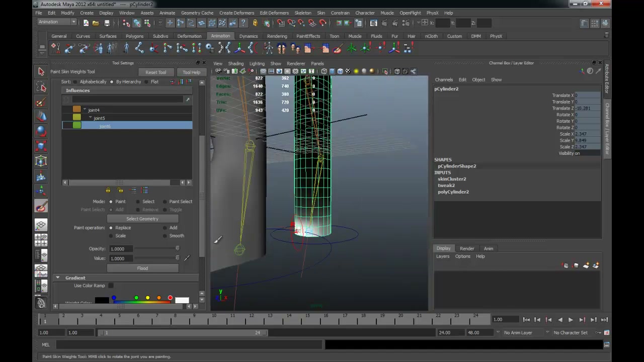Click the status line help question mark
The image size is (644, 362).
click(x=244, y=23)
